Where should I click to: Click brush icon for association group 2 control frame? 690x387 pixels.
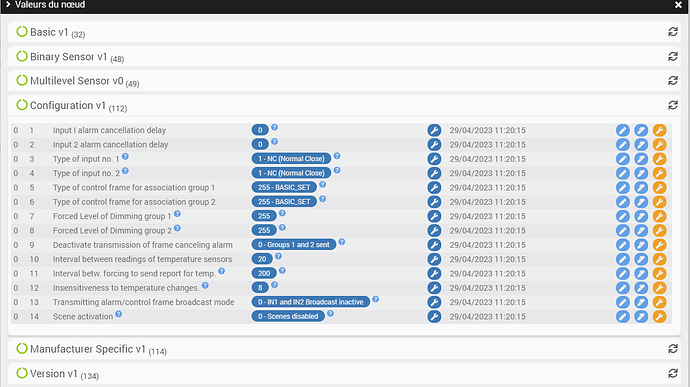641,202
